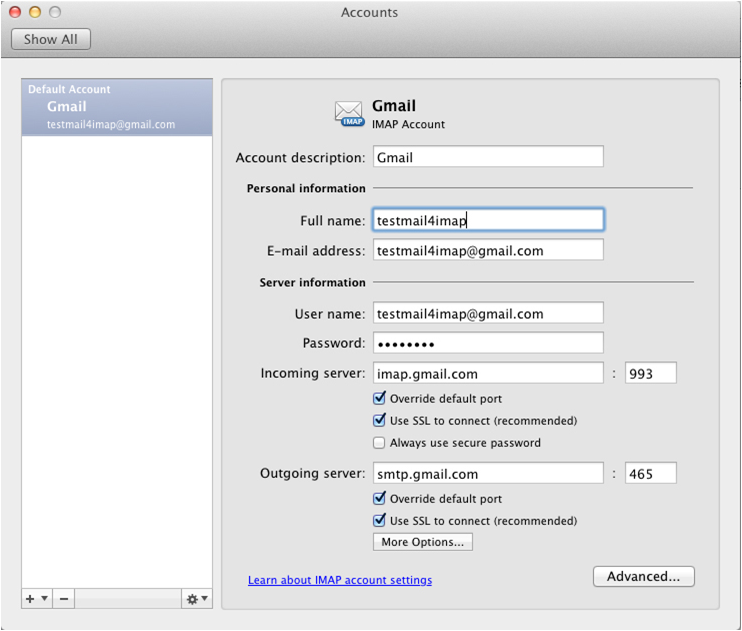The width and height of the screenshot is (742, 631).
Task: Click the Account description field
Action: pos(488,157)
